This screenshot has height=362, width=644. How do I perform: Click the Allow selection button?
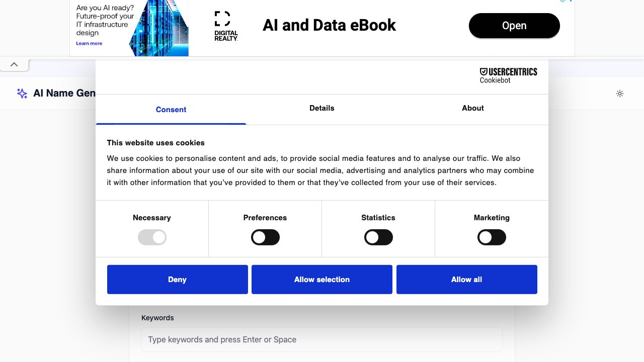tap(322, 280)
